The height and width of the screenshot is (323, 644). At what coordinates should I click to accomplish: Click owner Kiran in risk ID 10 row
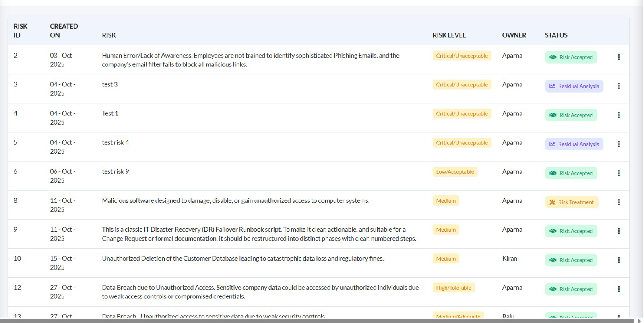click(x=510, y=258)
